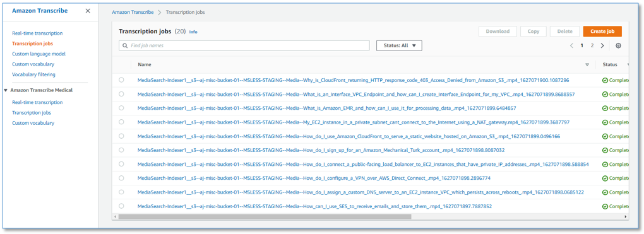Click the Delete button
Screen dimensions: 644x234
564,31
